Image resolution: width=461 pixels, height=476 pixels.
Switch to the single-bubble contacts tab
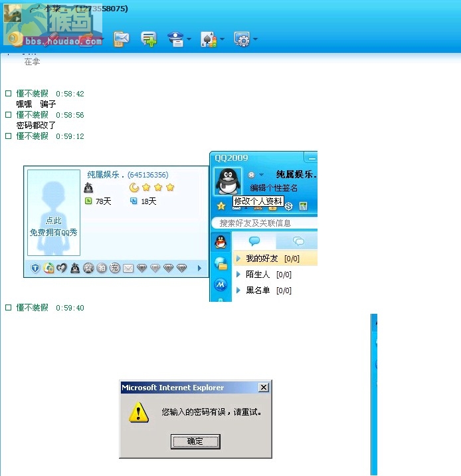[254, 241]
